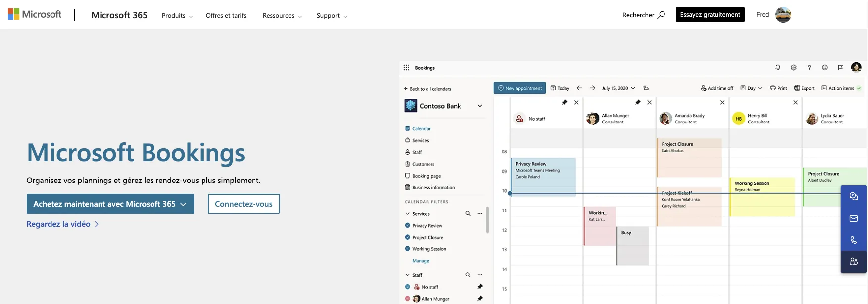
Task: Click the notifications bell icon
Action: coord(778,68)
